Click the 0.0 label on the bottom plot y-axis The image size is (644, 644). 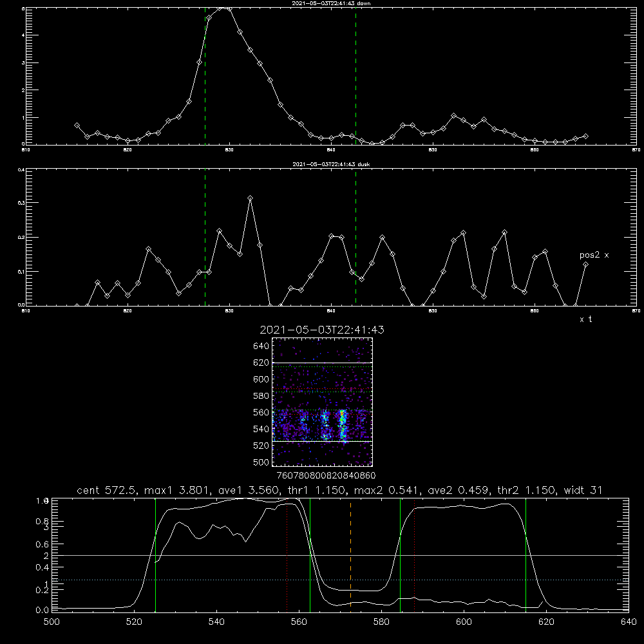coord(43,611)
